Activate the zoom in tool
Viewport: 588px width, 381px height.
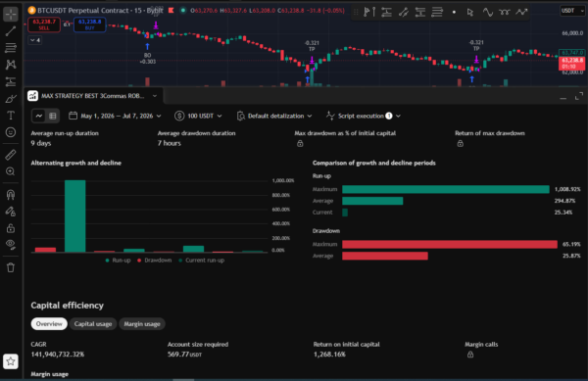11,171
